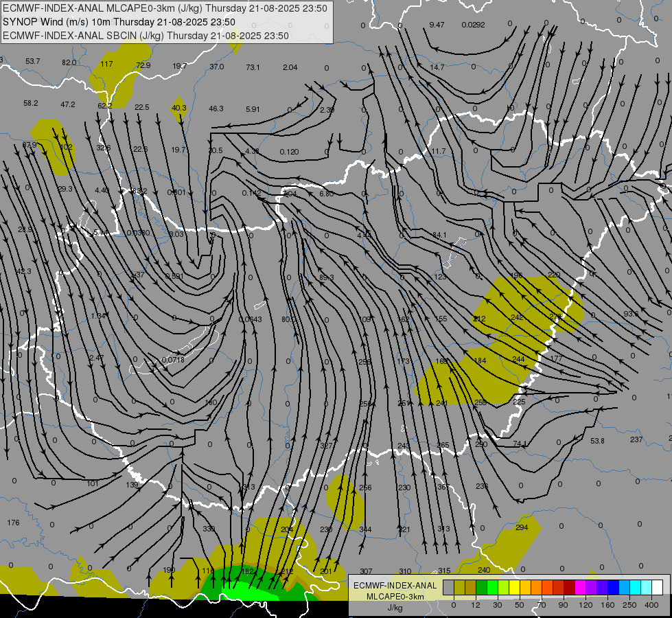Click the grid value '0.0643'

coord(250,319)
